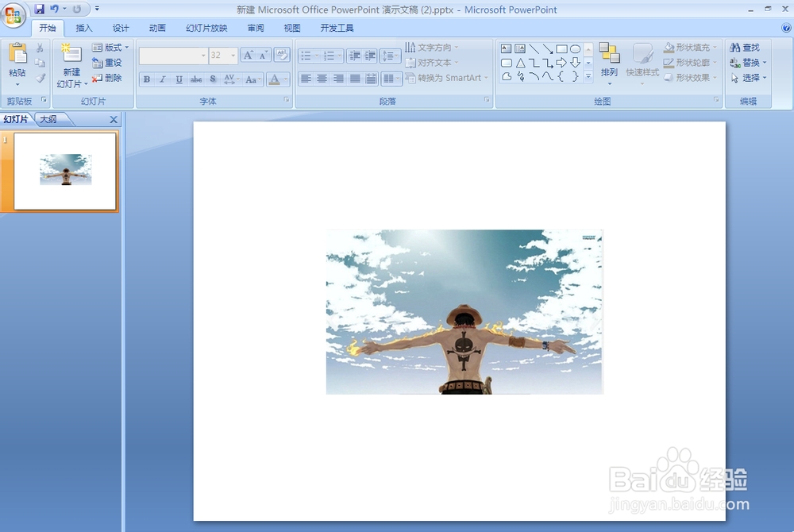Screen dimensions: 794x532
Task: Undo the last action
Action: [54, 9]
